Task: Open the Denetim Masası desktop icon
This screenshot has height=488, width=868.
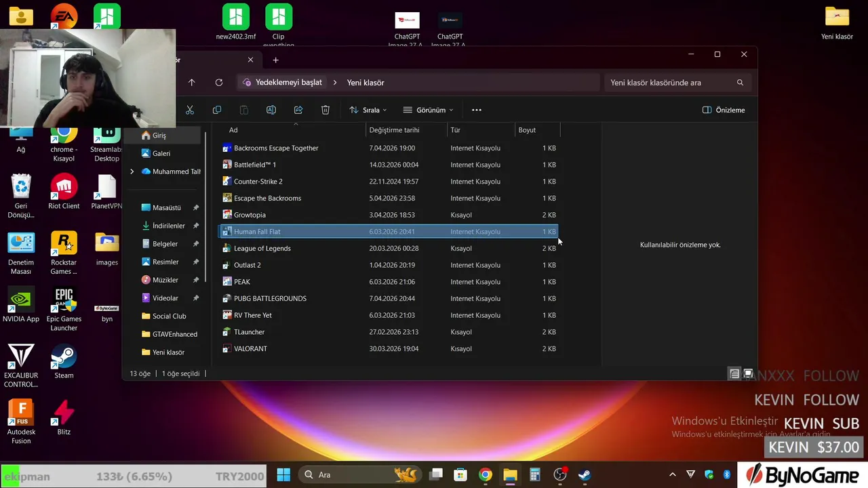Action: click(x=21, y=253)
